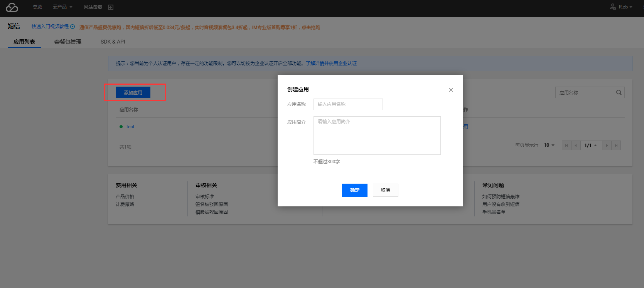Close the 创建应用 dialog with X
This screenshot has width=644, height=288.
[451, 90]
